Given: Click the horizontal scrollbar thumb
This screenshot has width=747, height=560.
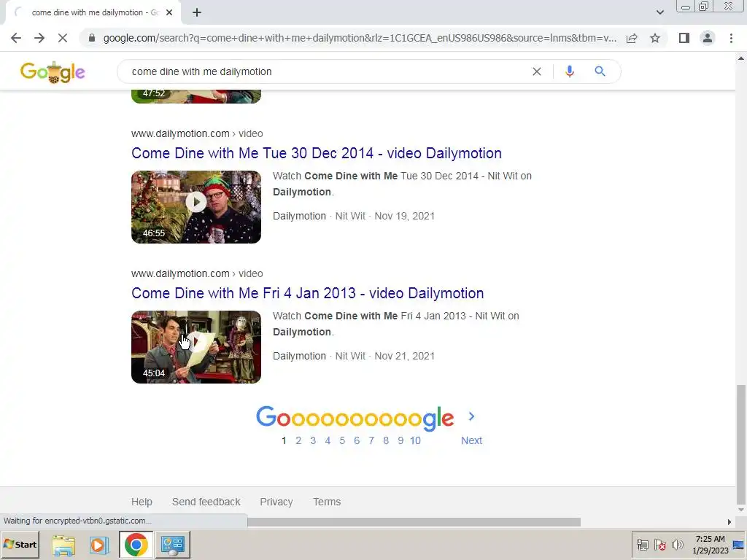Looking at the screenshot, I should pyautogui.click(x=414, y=522).
